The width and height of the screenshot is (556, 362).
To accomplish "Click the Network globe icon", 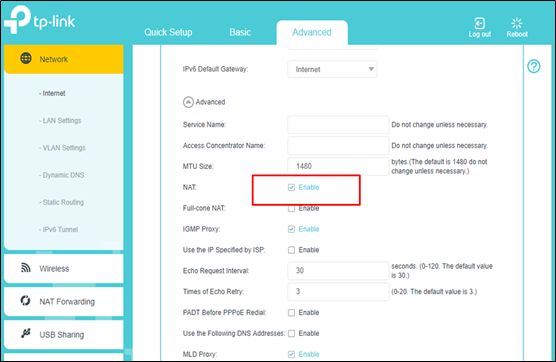I will [x=26, y=58].
